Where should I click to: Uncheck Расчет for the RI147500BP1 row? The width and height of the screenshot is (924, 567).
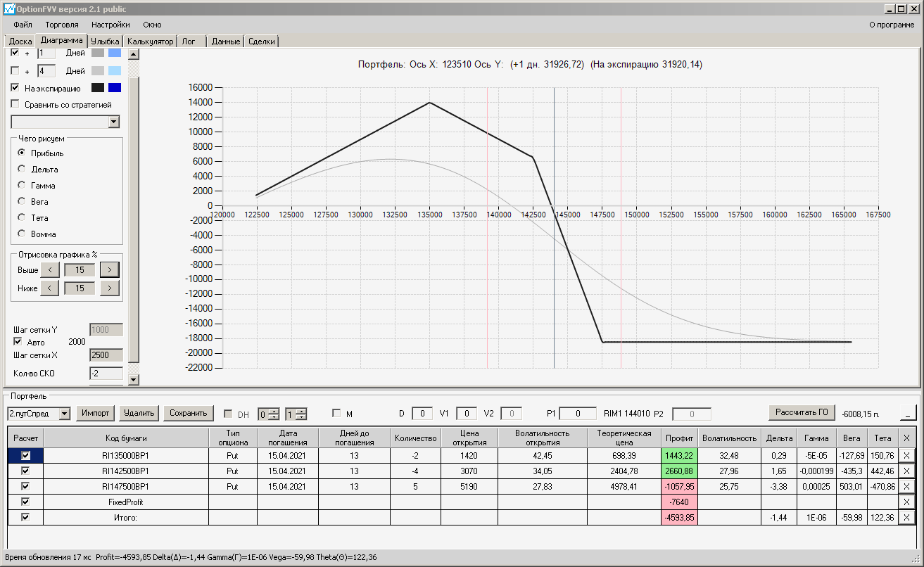(25, 487)
